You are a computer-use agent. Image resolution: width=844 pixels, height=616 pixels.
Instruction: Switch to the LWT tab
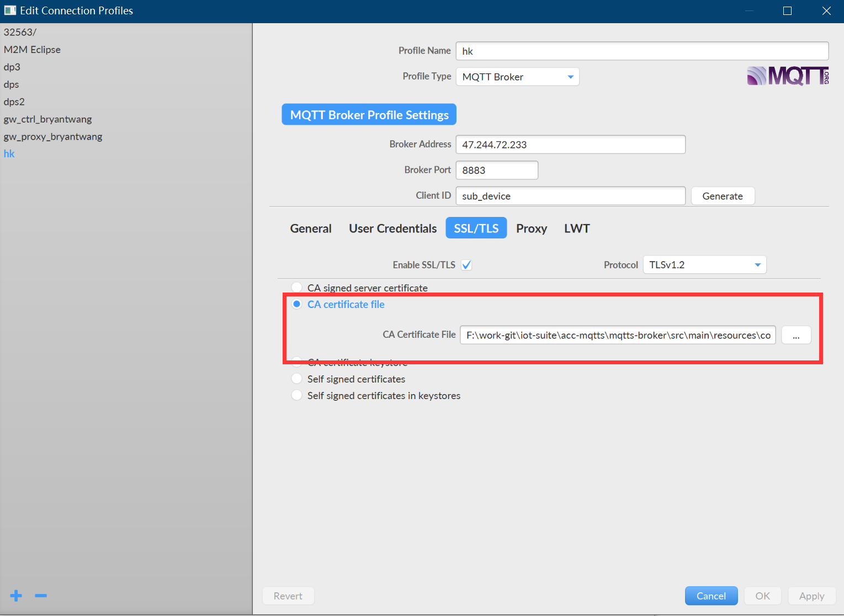pos(577,229)
